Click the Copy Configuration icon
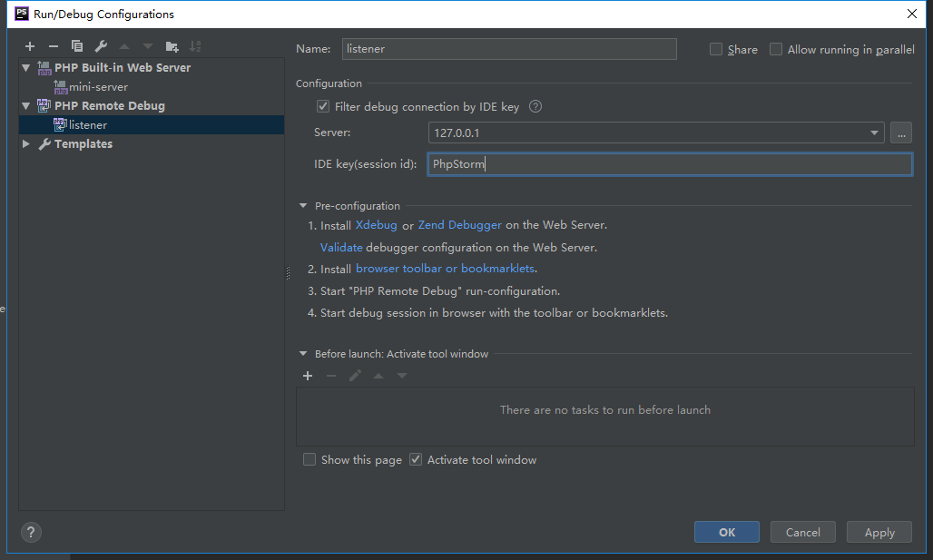 coord(77,46)
